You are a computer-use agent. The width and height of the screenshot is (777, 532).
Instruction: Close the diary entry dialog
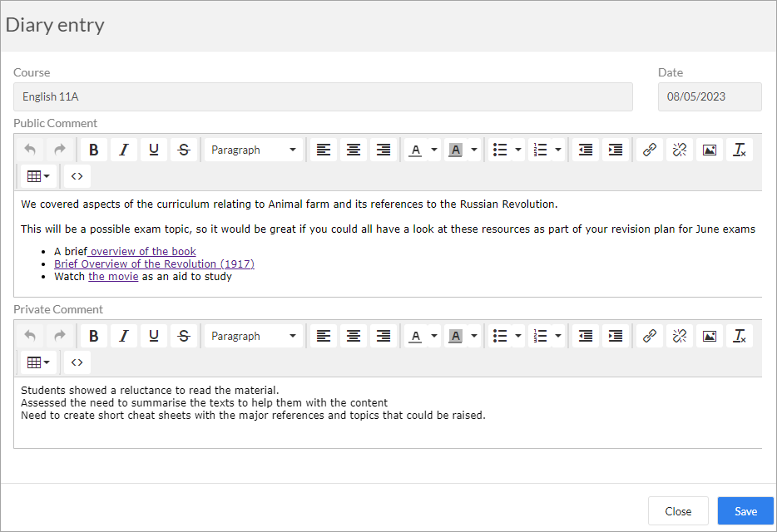(678, 511)
